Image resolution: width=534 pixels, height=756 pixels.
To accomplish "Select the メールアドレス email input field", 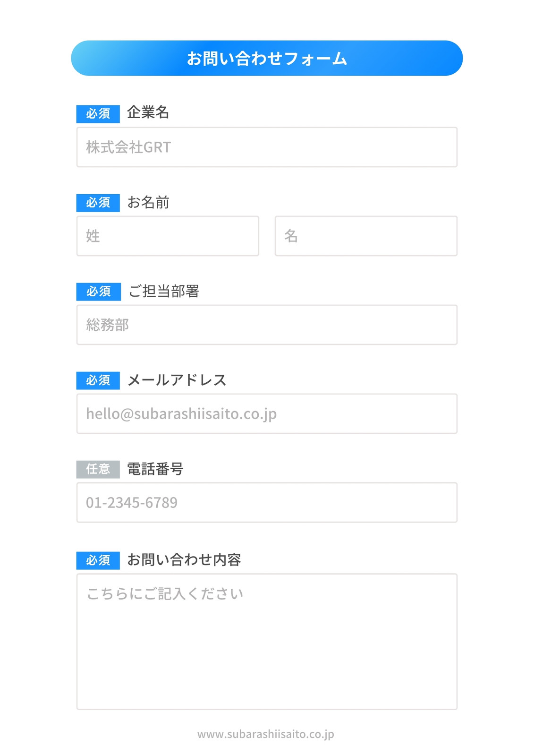I will click(x=267, y=413).
